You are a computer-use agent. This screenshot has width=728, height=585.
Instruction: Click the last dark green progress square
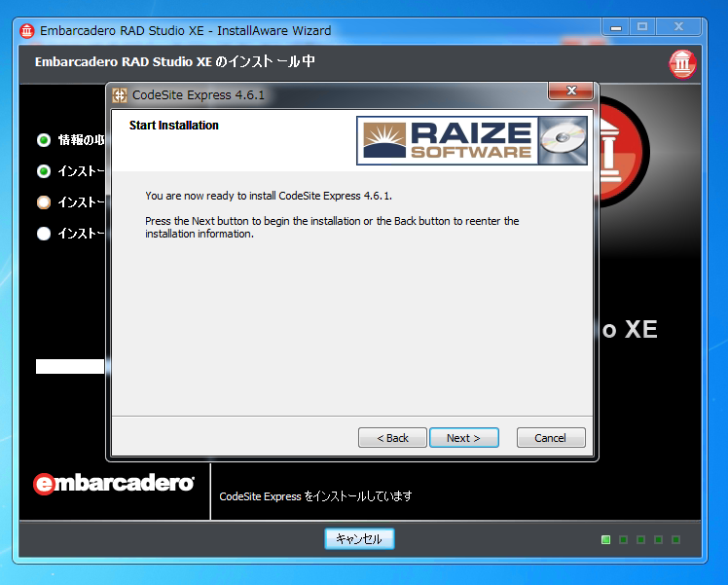(x=676, y=539)
